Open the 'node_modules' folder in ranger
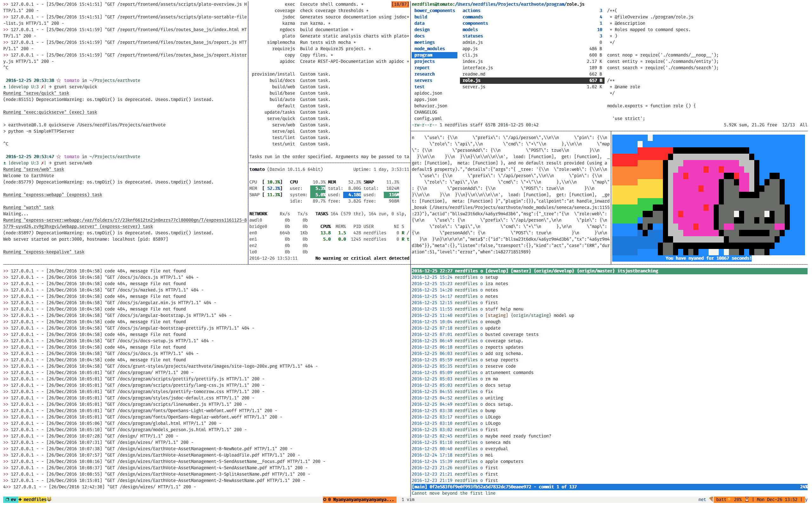This screenshot has width=812, height=508. [x=429, y=49]
